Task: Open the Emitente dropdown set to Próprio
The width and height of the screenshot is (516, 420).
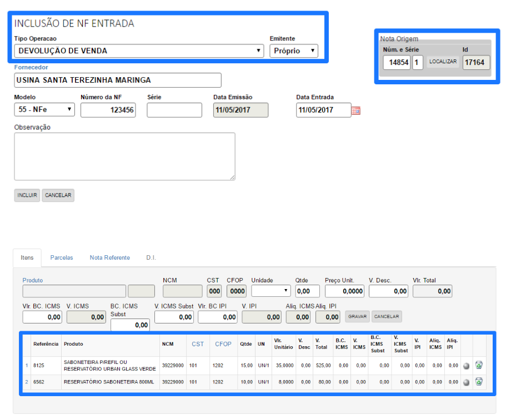Action: click(x=294, y=51)
